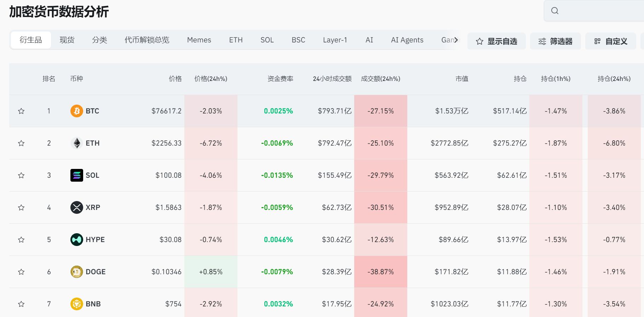Switch to the 现货 tab
Image resolution: width=644 pixels, height=317 pixels.
[67, 40]
